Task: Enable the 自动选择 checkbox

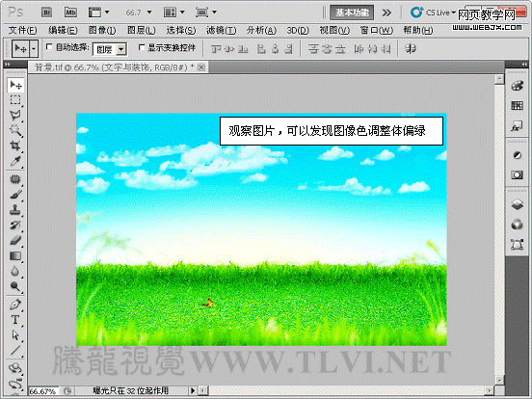Action: coord(49,47)
